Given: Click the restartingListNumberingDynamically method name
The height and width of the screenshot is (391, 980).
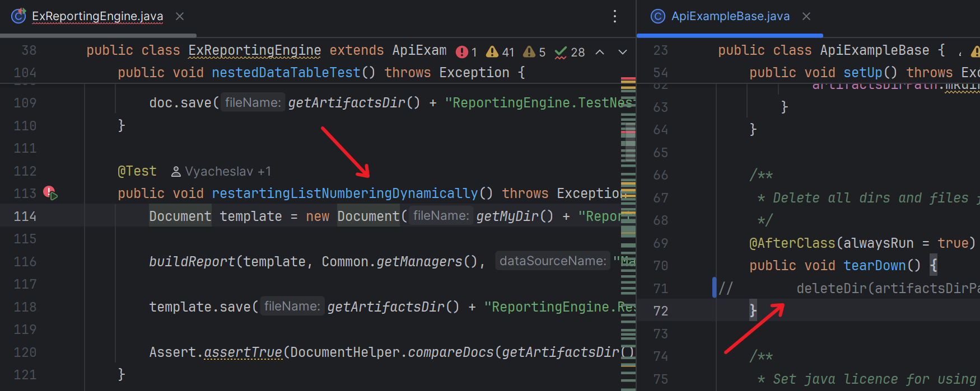Looking at the screenshot, I should (x=344, y=194).
